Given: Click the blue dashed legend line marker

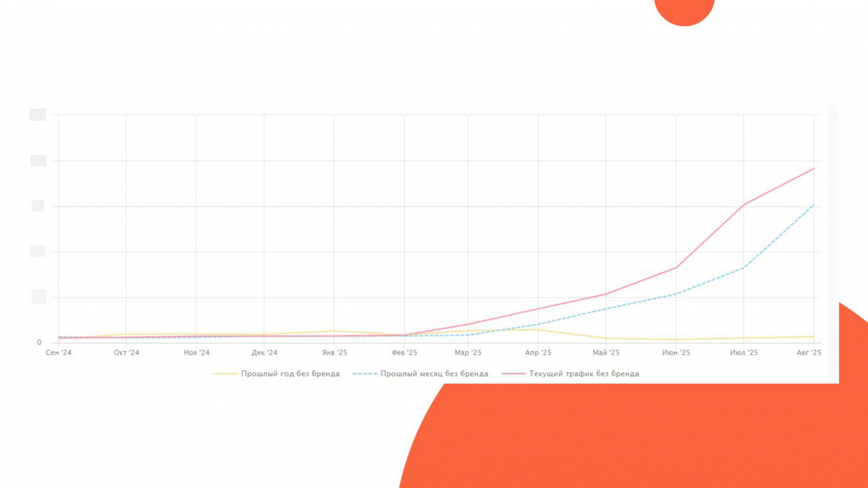Looking at the screenshot, I should (365, 374).
